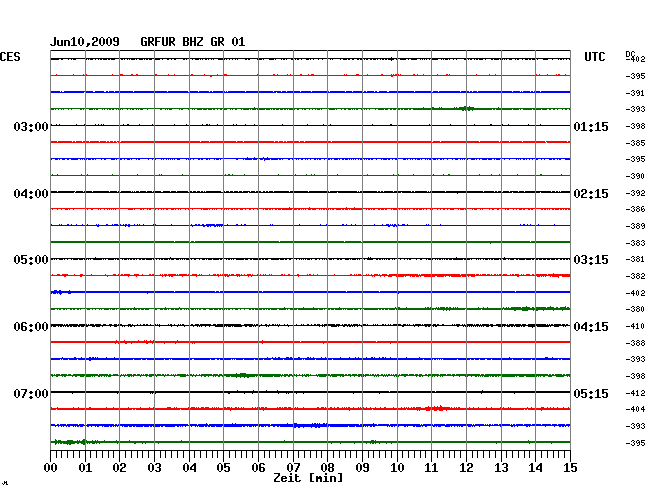Image resolution: width=650 pixels, height=494 pixels.
Task: Click the DC offset value '-383'
Action: [635, 243]
